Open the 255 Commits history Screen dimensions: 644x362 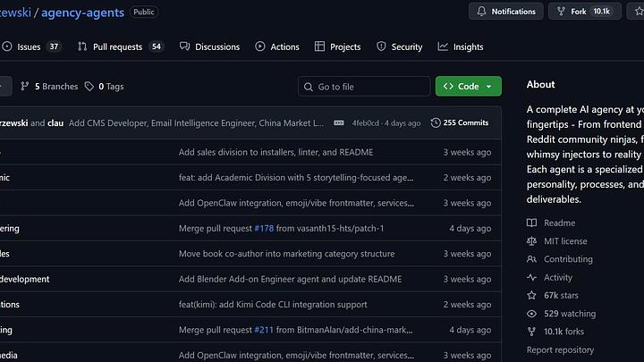[460, 122]
